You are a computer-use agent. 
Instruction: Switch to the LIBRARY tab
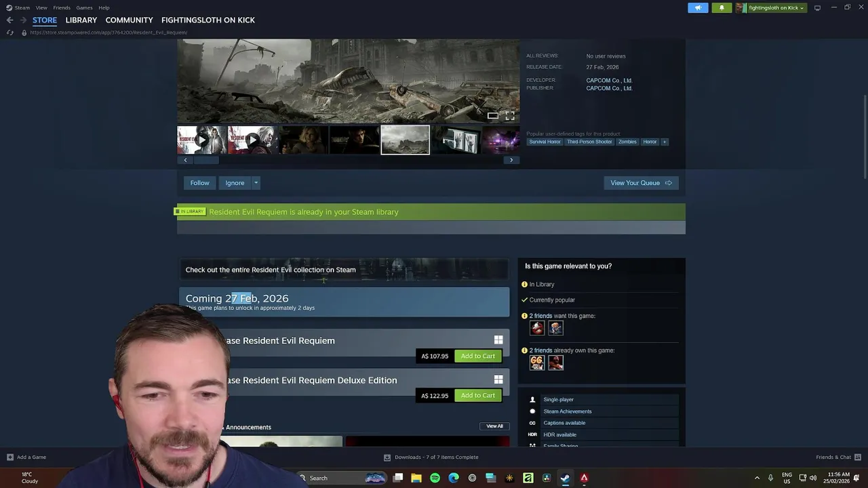[81, 20]
